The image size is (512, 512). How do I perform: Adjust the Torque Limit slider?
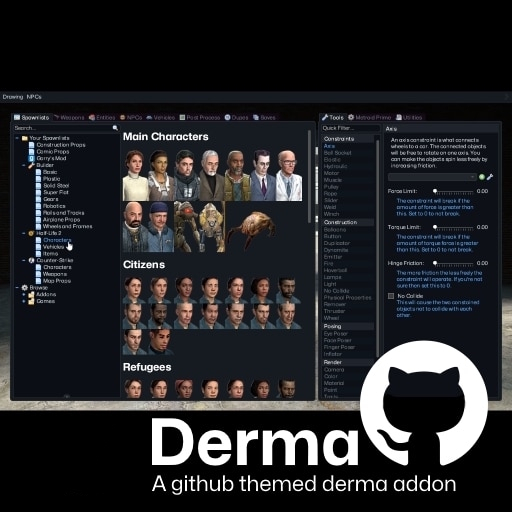(454, 227)
